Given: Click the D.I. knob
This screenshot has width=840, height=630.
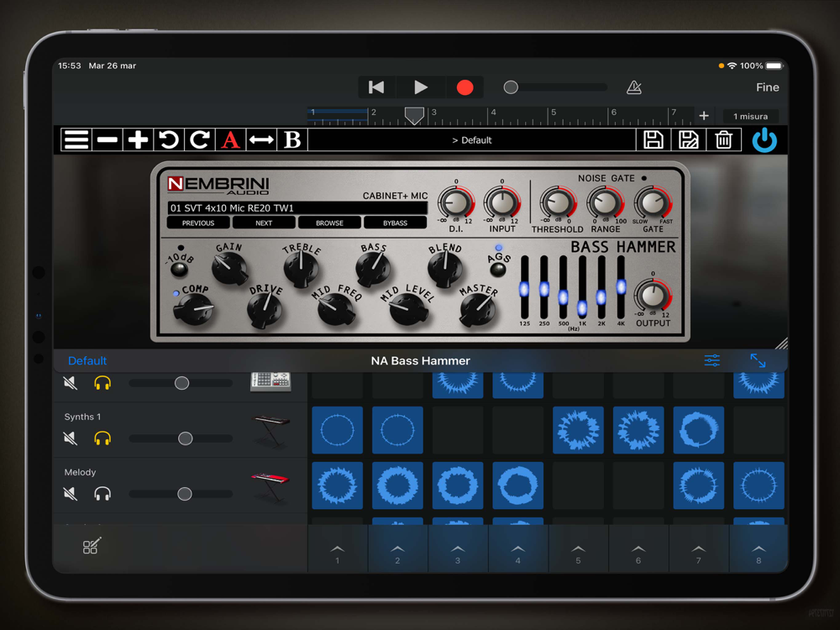Looking at the screenshot, I should click(x=456, y=203).
